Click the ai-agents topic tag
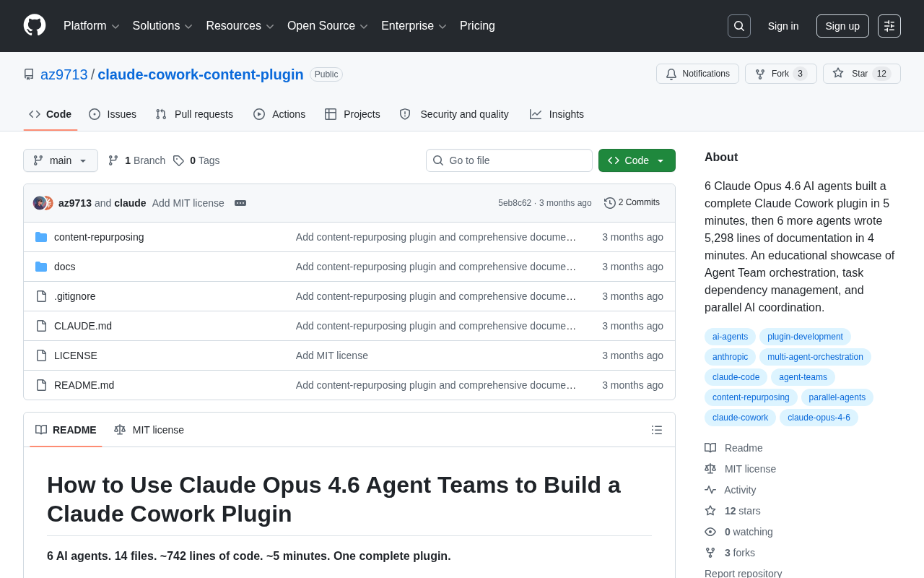The height and width of the screenshot is (578, 924). pyautogui.click(x=730, y=337)
